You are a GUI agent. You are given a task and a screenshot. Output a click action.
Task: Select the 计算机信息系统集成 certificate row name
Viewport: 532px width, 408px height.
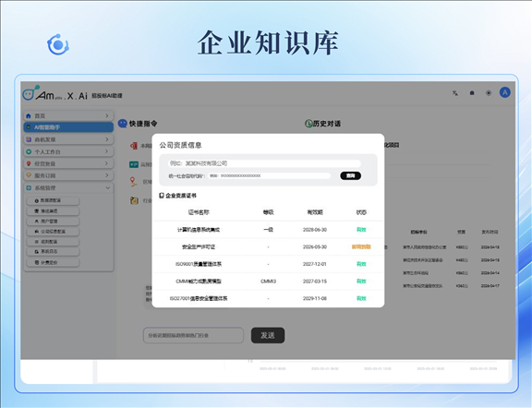pos(199,230)
